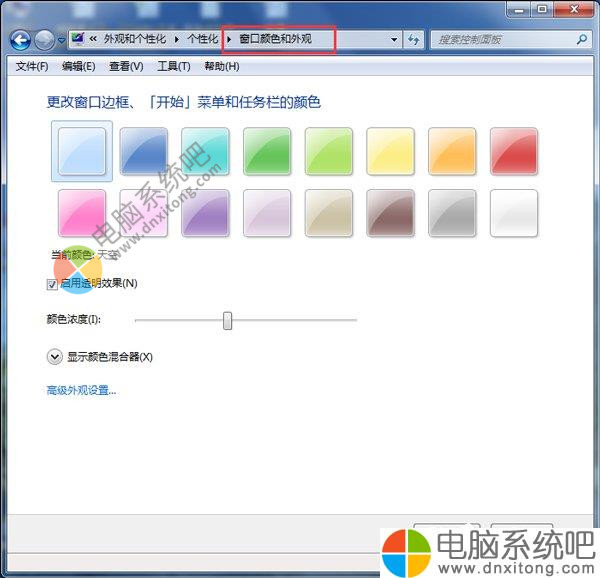Viewport: 600px width, 578px height.
Task: Go to 外观和个性化 breadcrumb
Action: [x=136, y=40]
